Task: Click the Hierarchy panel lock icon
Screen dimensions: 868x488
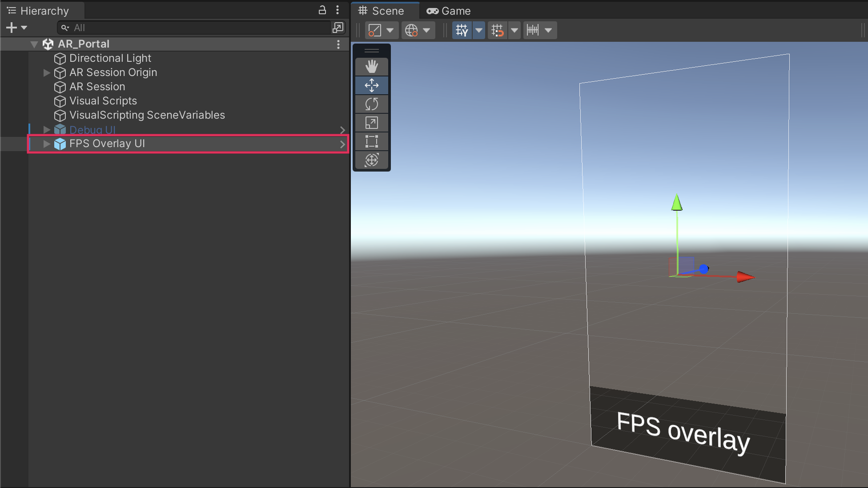Action: 322,10
